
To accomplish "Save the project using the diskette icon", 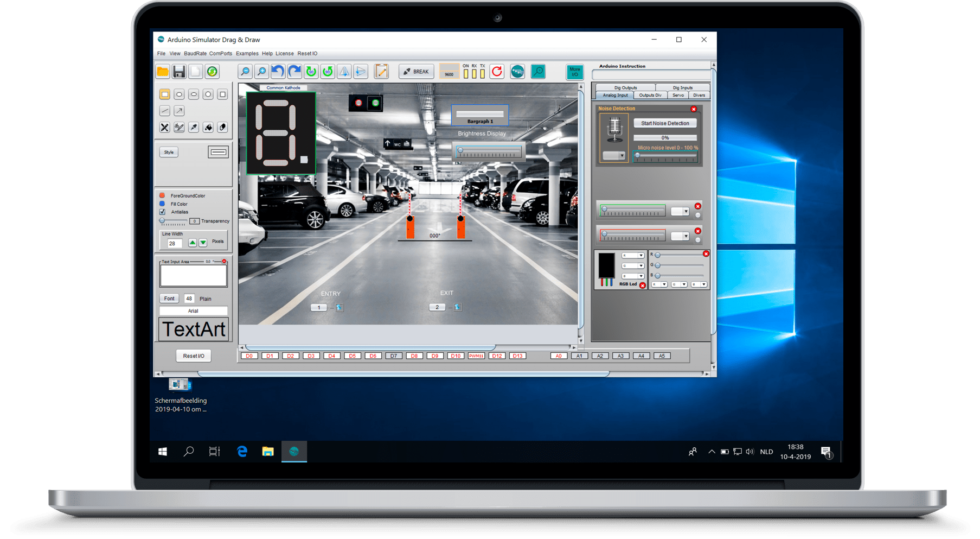I will point(179,71).
